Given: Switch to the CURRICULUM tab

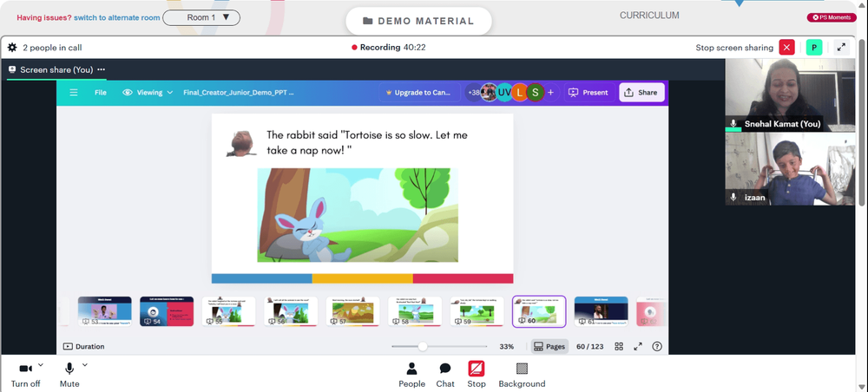Looking at the screenshot, I should 649,16.
